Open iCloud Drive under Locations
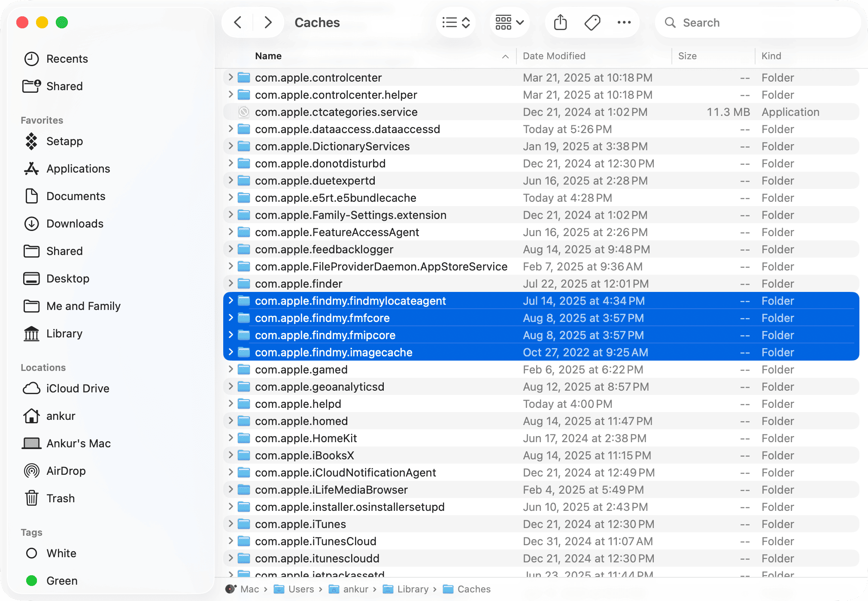 point(77,388)
